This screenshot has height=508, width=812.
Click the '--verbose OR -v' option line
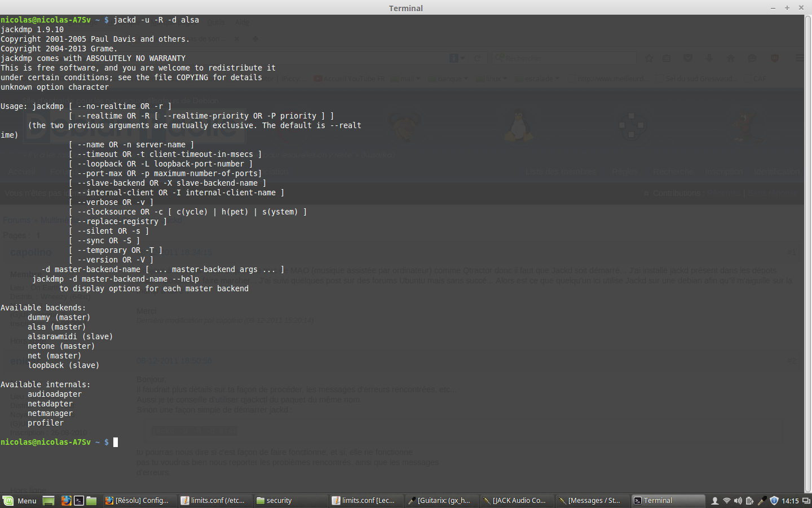click(111, 202)
